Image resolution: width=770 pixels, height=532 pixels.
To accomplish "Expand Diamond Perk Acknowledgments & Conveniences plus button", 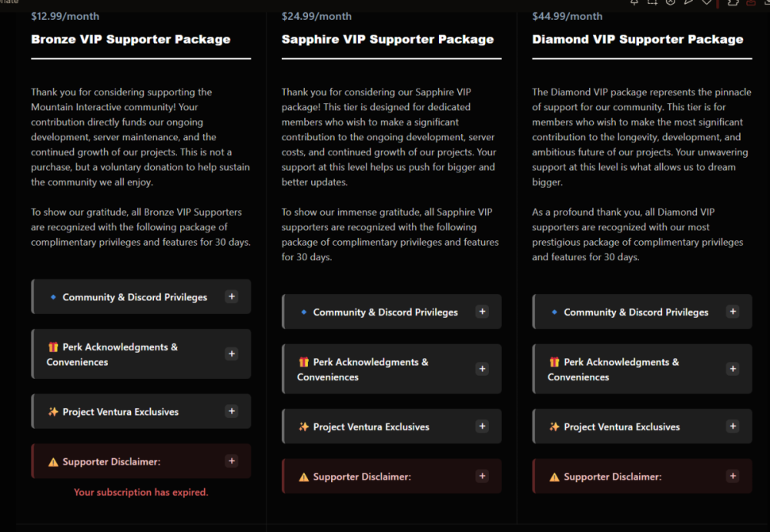I will click(733, 369).
